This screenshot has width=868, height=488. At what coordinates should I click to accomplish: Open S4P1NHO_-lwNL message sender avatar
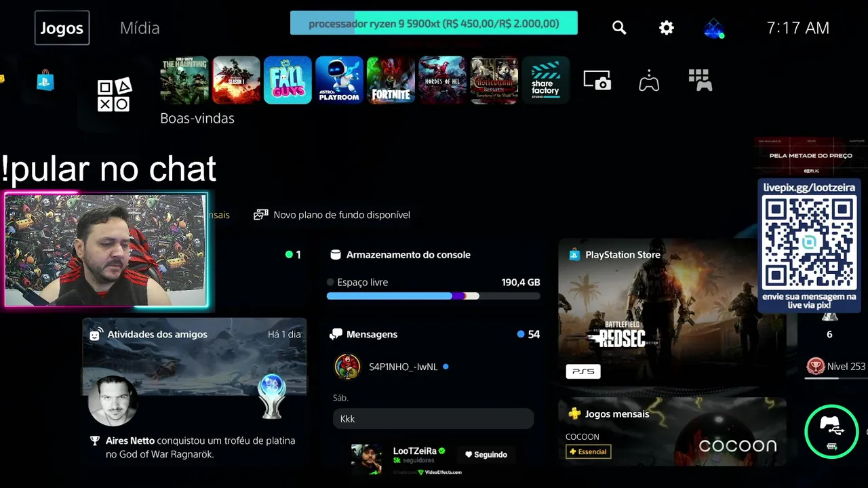tap(348, 367)
